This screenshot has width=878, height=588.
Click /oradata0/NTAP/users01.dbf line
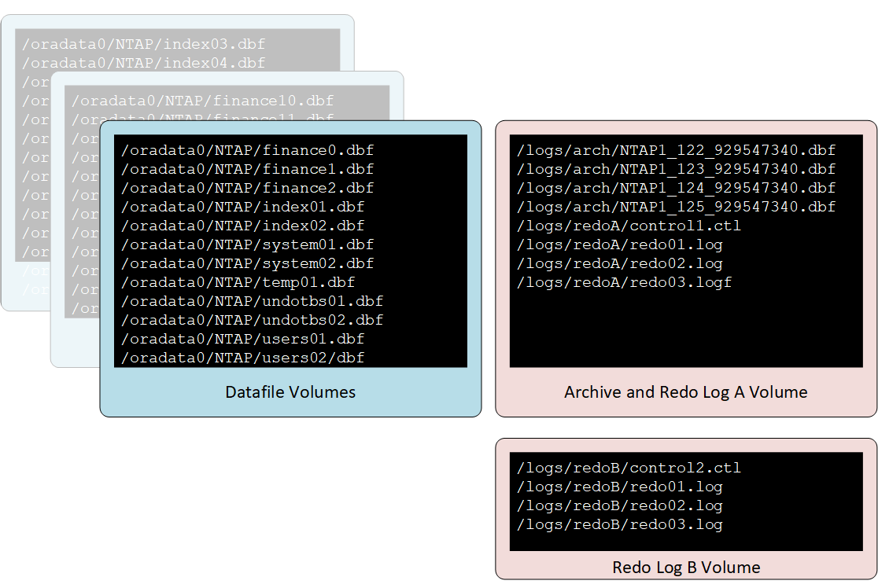coord(243,339)
